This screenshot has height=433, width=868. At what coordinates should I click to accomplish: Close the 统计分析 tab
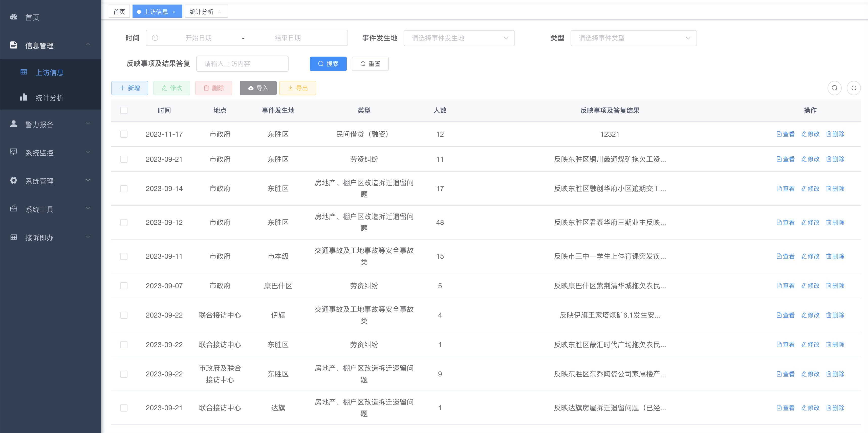[219, 12]
